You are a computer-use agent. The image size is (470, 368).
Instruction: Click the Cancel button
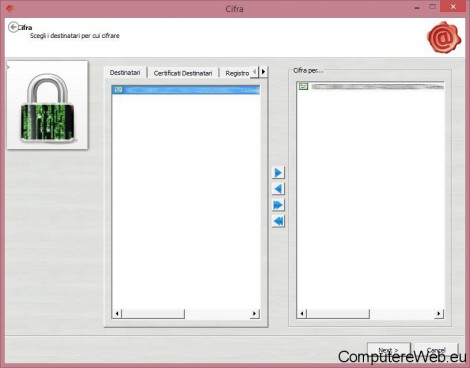436,350
